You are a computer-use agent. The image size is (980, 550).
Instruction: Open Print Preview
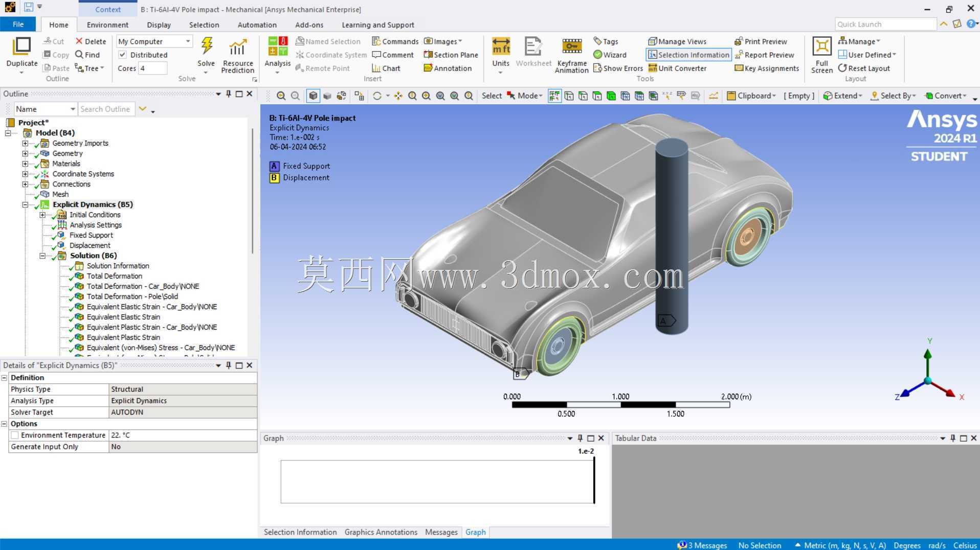[x=761, y=41]
